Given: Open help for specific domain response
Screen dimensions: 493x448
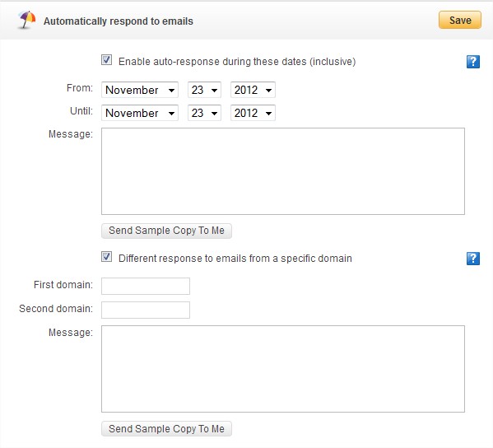Looking at the screenshot, I should click(x=473, y=259).
